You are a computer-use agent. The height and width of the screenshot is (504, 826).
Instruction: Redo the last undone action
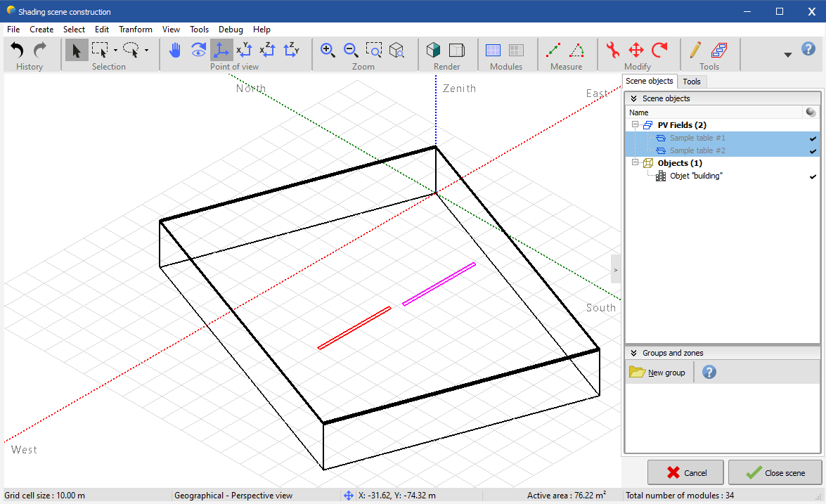(40, 50)
